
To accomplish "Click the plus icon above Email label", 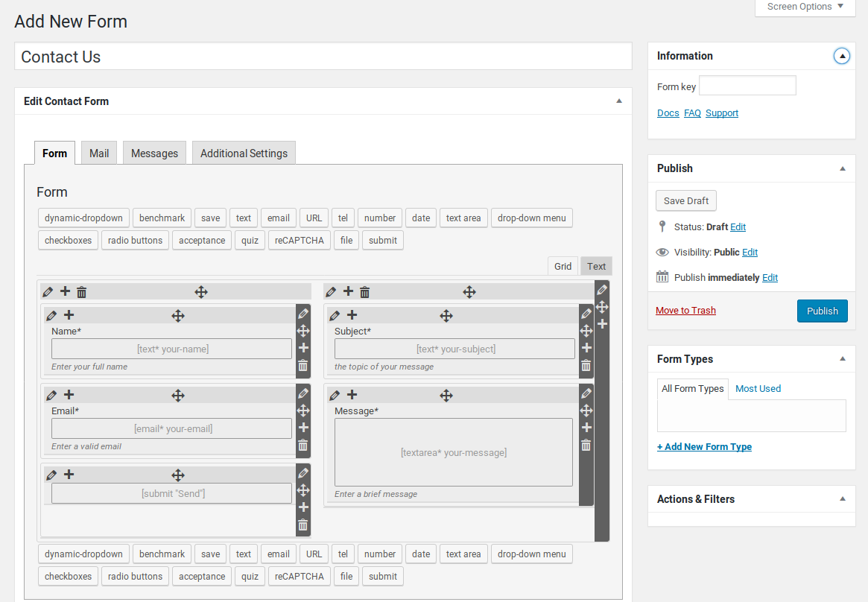I will 69,395.
